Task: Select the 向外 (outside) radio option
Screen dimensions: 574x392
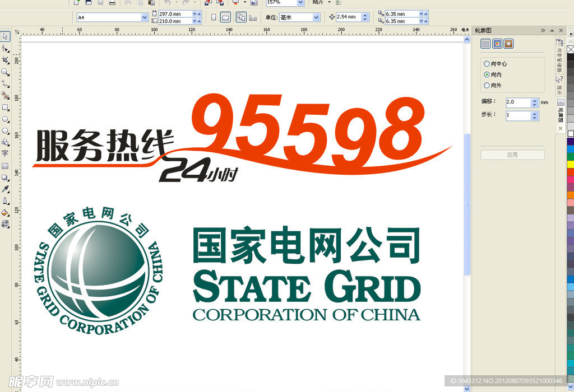Action: pos(487,85)
